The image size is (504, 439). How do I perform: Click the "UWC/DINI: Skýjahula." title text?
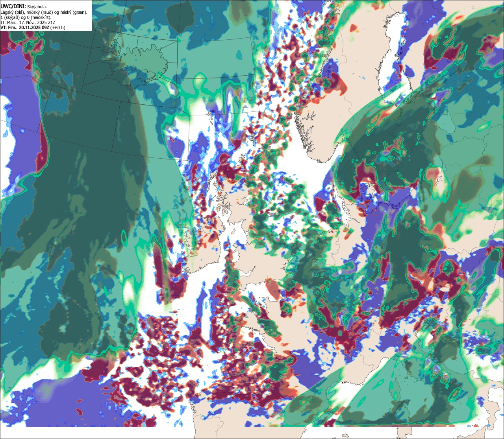click(23, 6)
